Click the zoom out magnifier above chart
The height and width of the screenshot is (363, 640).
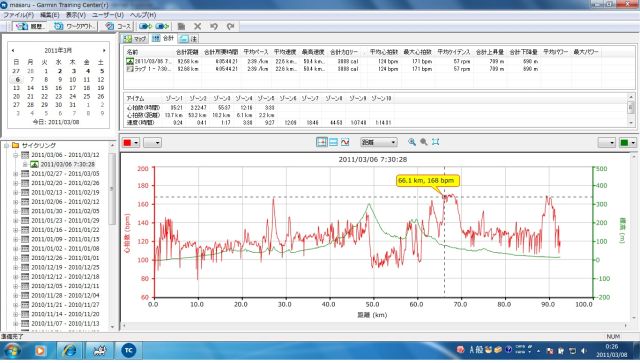tap(424, 142)
